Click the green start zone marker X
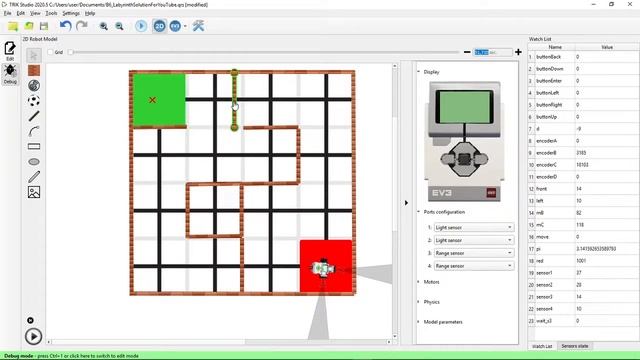The width and height of the screenshot is (640, 360). click(x=152, y=100)
